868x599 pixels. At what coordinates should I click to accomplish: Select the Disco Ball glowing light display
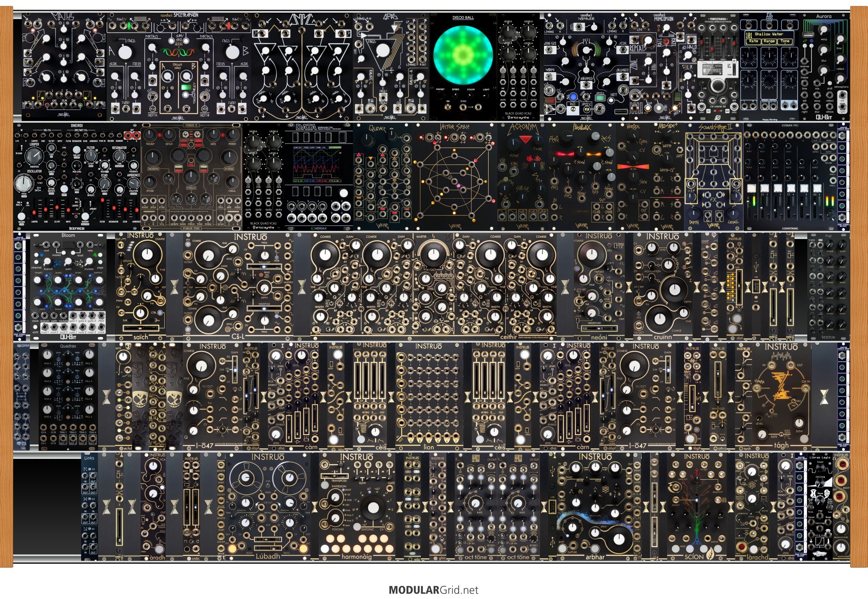(462, 54)
